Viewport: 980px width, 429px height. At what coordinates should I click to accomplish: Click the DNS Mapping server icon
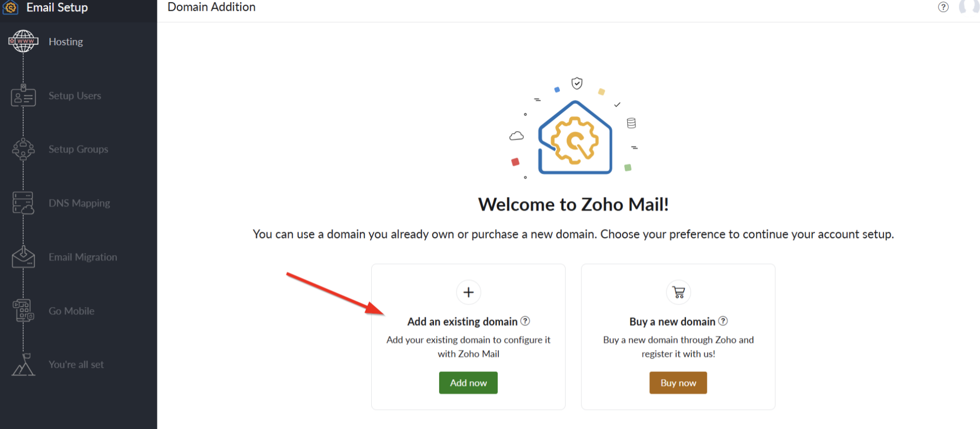pos(23,203)
